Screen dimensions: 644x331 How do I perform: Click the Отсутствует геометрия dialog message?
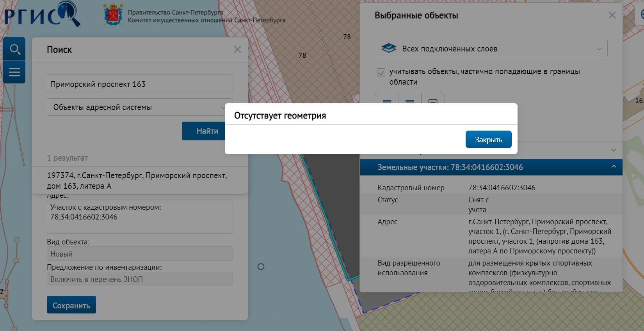(280, 116)
